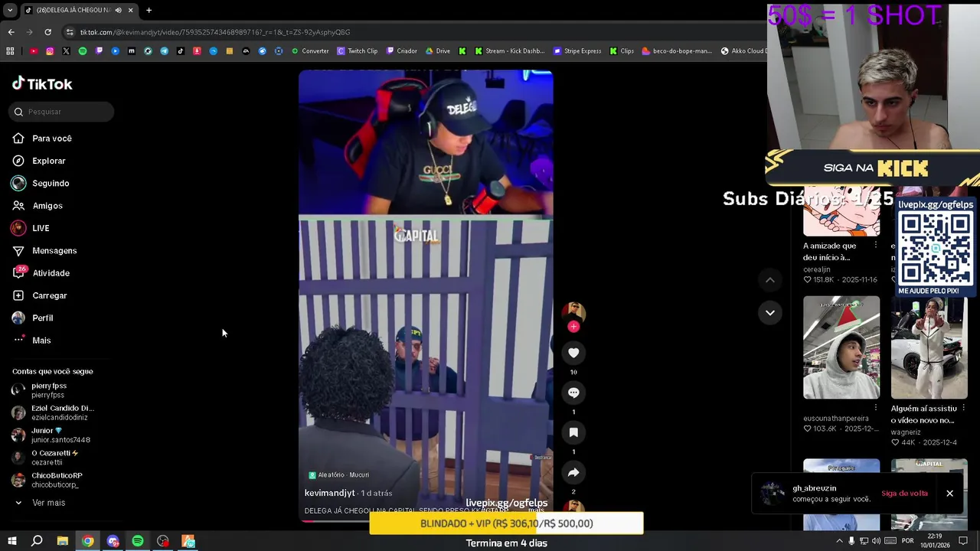Open Spotify from the taskbar

click(x=138, y=541)
